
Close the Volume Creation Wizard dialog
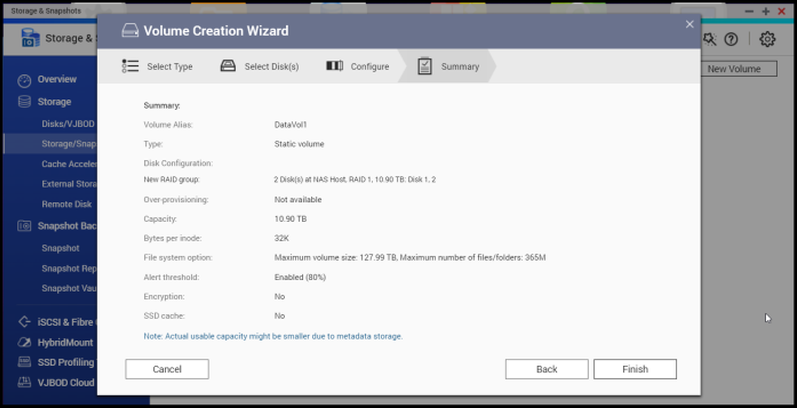pyautogui.click(x=689, y=24)
